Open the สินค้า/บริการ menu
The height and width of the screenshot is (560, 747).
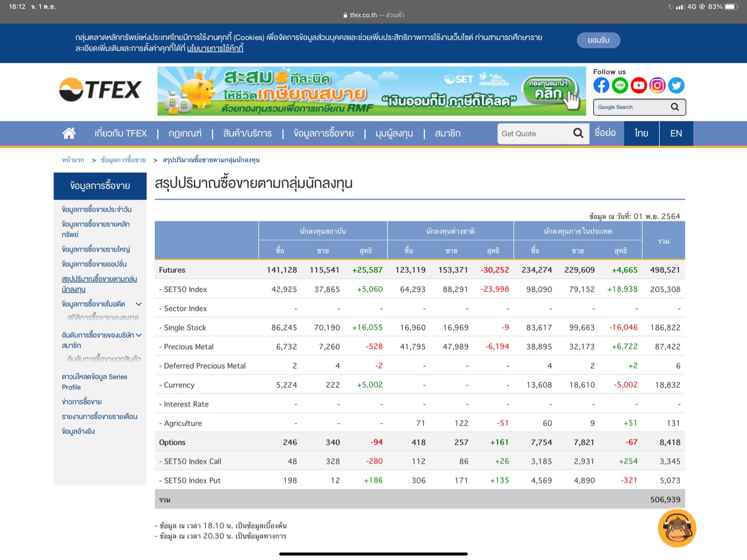(248, 133)
